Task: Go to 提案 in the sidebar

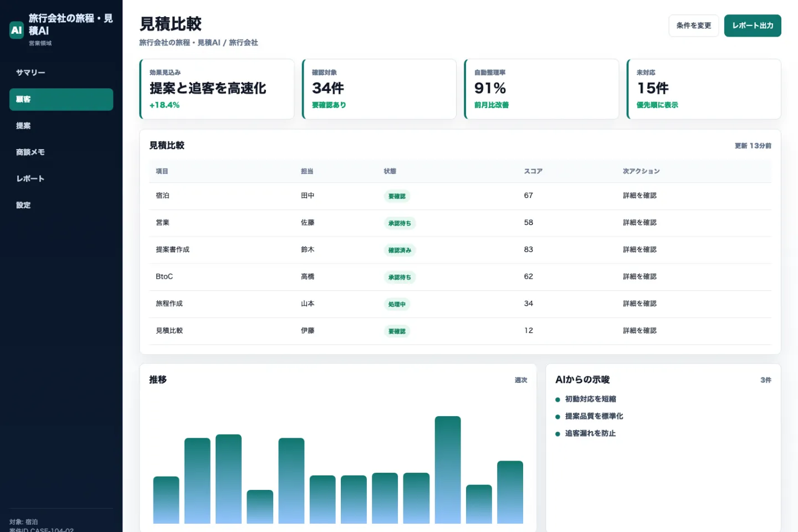Action: (61, 126)
